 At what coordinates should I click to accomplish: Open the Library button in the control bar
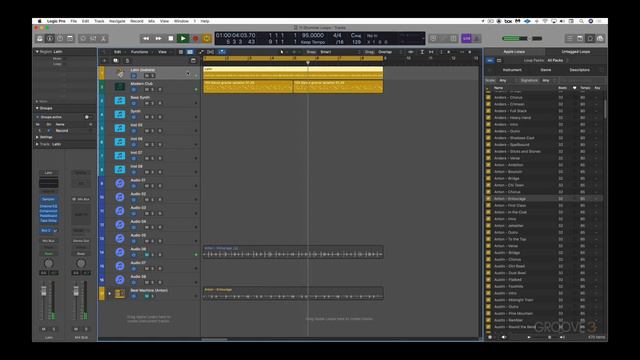(x=40, y=38)
